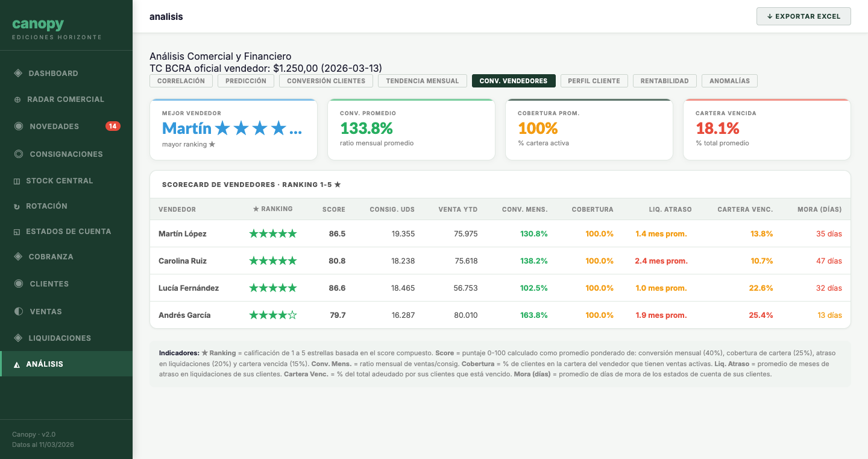The width and height of the screenshot is (868, 459).
Task: Click the TC BCRA oficial vendedor line
Action: click(266, 68)
